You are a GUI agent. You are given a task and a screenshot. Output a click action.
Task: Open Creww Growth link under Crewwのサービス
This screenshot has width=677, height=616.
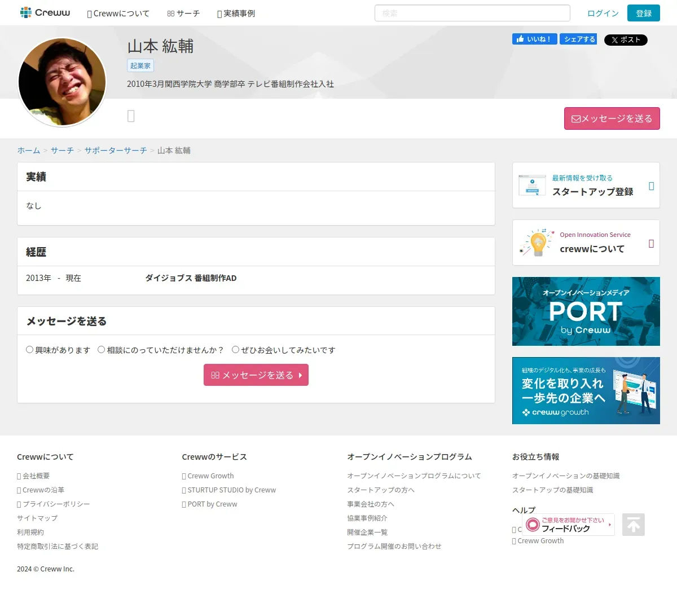coord(208,476)
